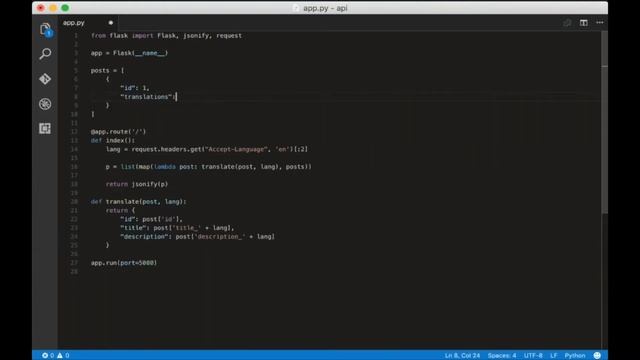
Task: Click the 'app.run(port=5000)' line
Action: click(124, 263)
